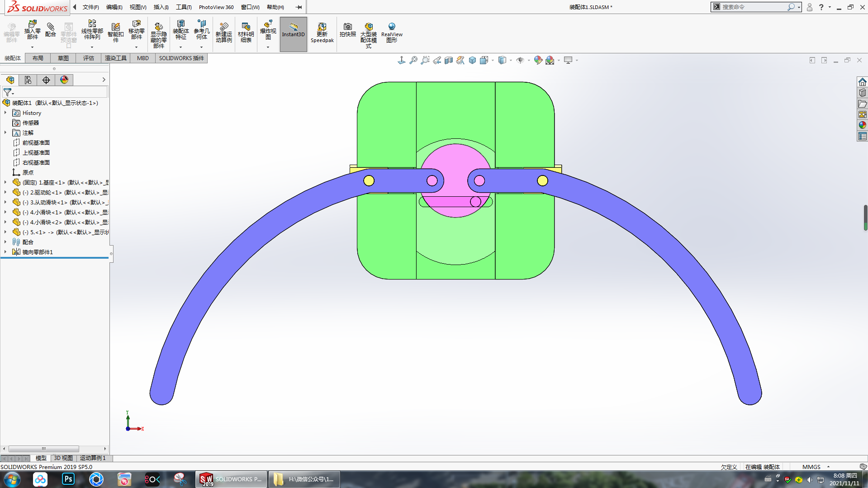
Task: Toggle Instant3D mode
Action: [x=294, y=34]
